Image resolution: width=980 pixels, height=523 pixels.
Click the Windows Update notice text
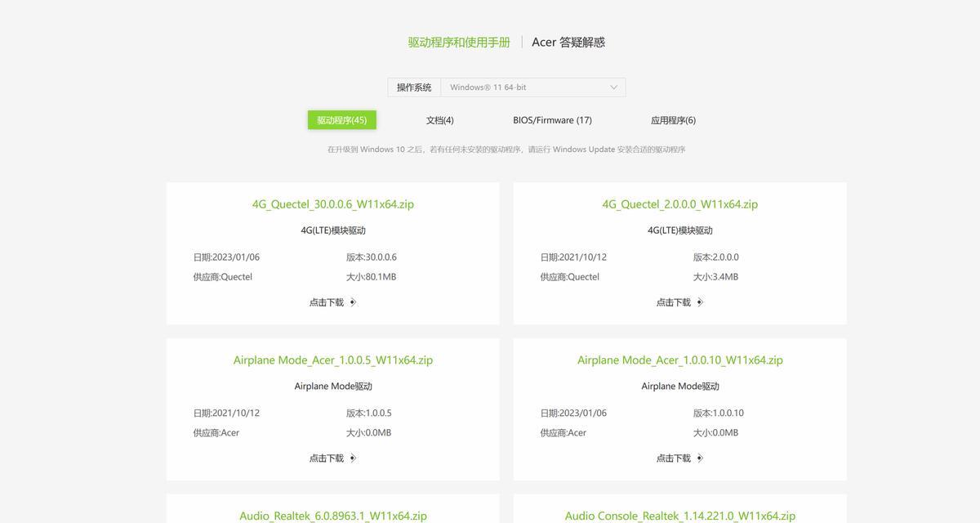[x=506, y=150]
